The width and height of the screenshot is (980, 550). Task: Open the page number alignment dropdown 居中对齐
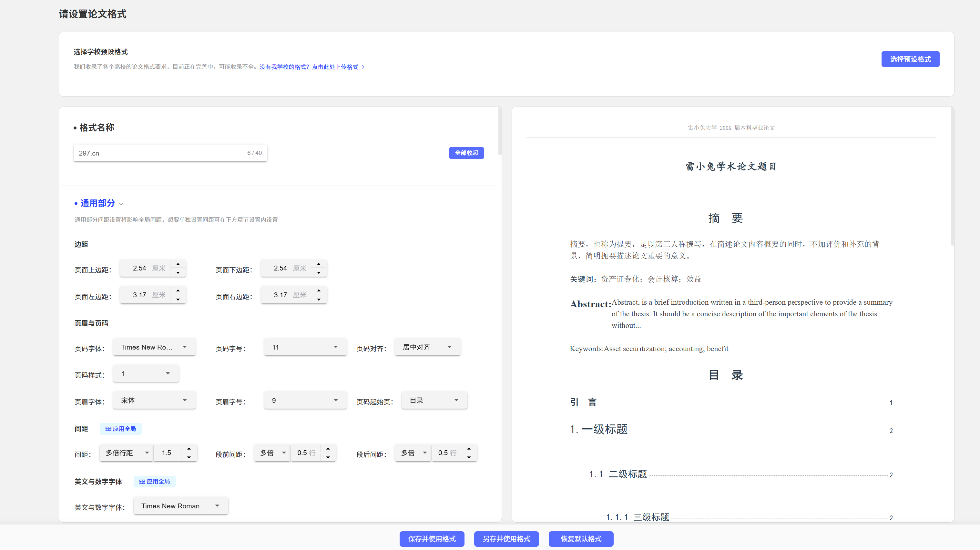(427, 347)
